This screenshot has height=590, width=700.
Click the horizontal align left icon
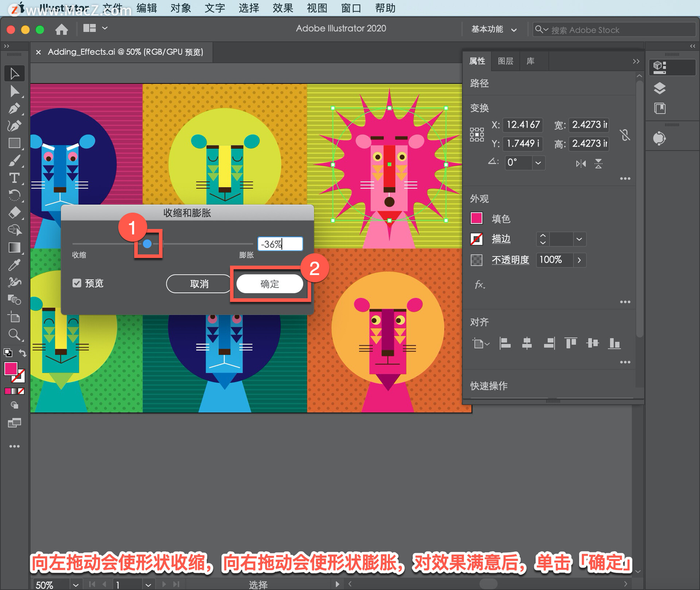pyautogui.click(x=505, y=343)
